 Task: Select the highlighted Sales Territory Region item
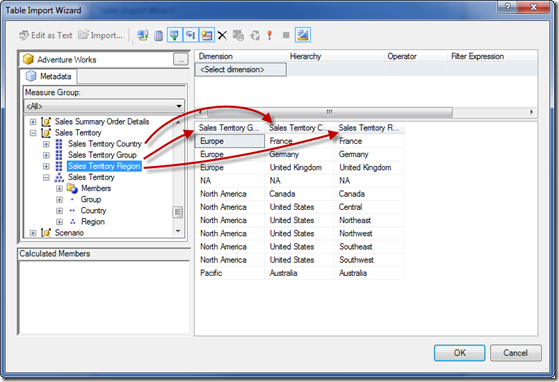click(x=104, y=166)
